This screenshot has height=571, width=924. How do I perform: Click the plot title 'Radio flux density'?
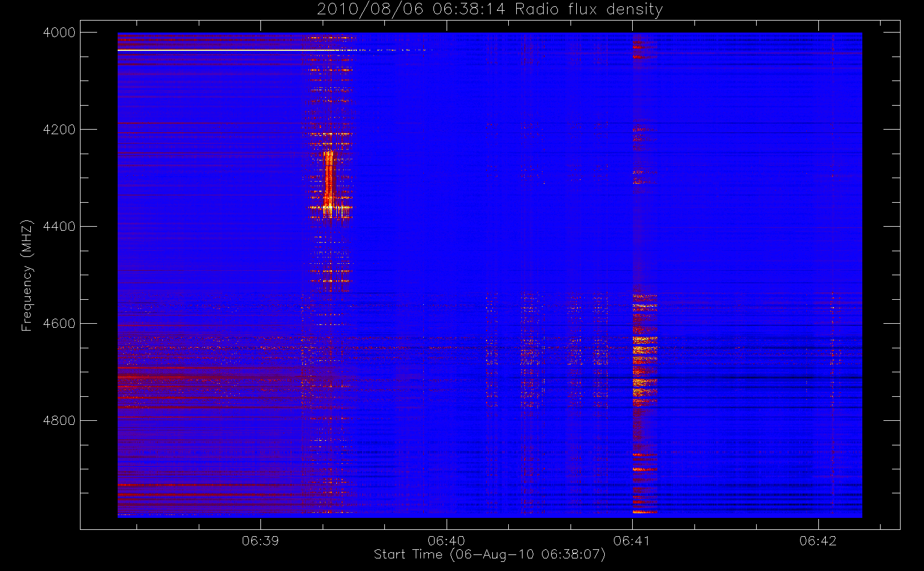coord(588,9)
